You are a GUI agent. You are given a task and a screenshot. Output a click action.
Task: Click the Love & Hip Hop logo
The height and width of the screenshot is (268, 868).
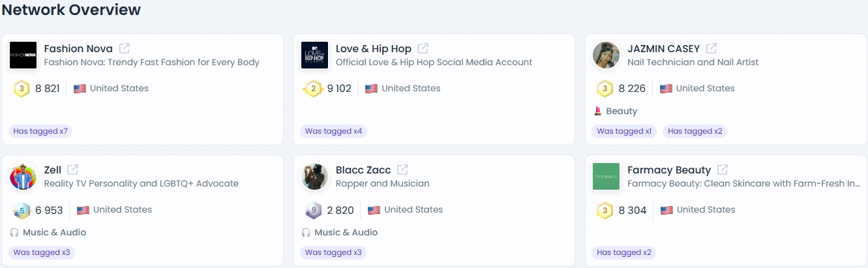(314, 55)
